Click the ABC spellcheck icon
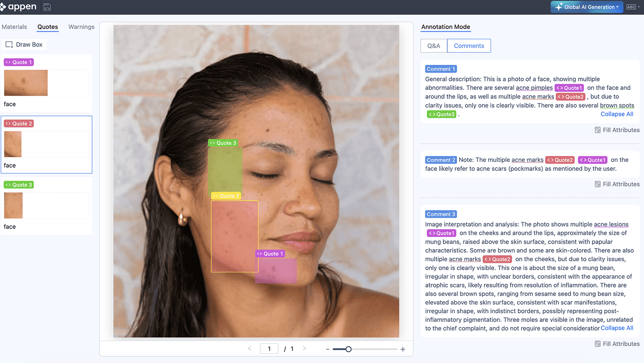Image resolution: width=644 pixels, height=363 pixels. 631,7
